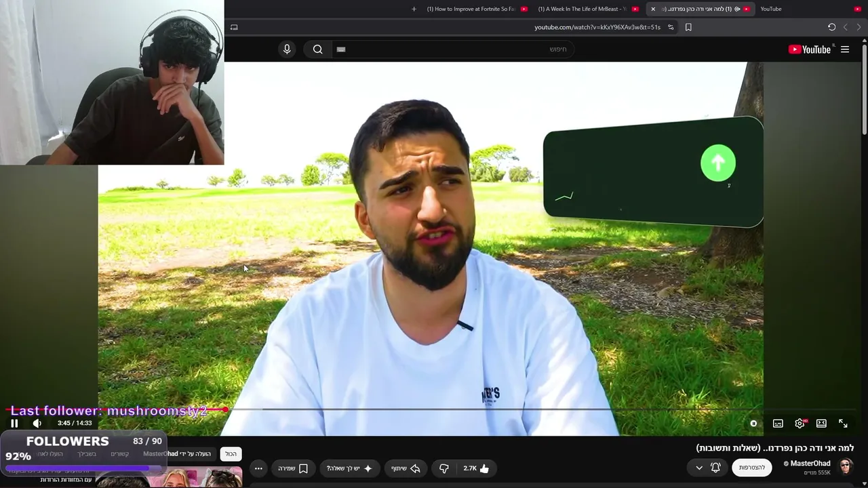Open the YouTube hamburger guide menu
This screenshot has width=868, height=488.
(845, 49)
